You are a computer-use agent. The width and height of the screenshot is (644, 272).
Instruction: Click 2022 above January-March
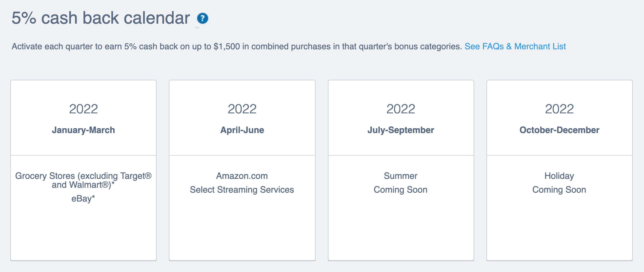83,109
